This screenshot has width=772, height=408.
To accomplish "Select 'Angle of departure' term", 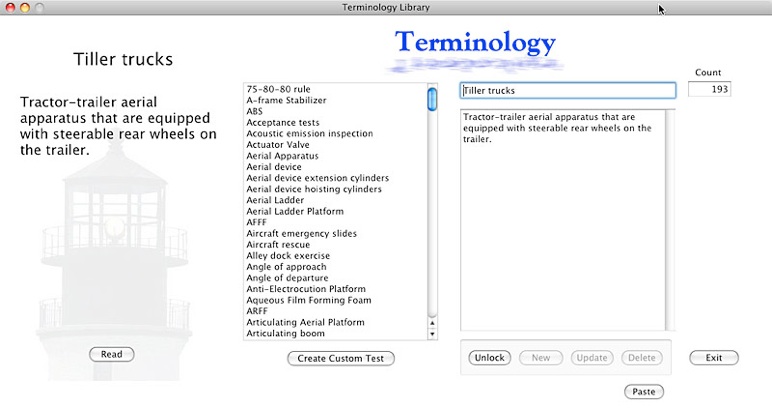I will (x=287, y=278).
